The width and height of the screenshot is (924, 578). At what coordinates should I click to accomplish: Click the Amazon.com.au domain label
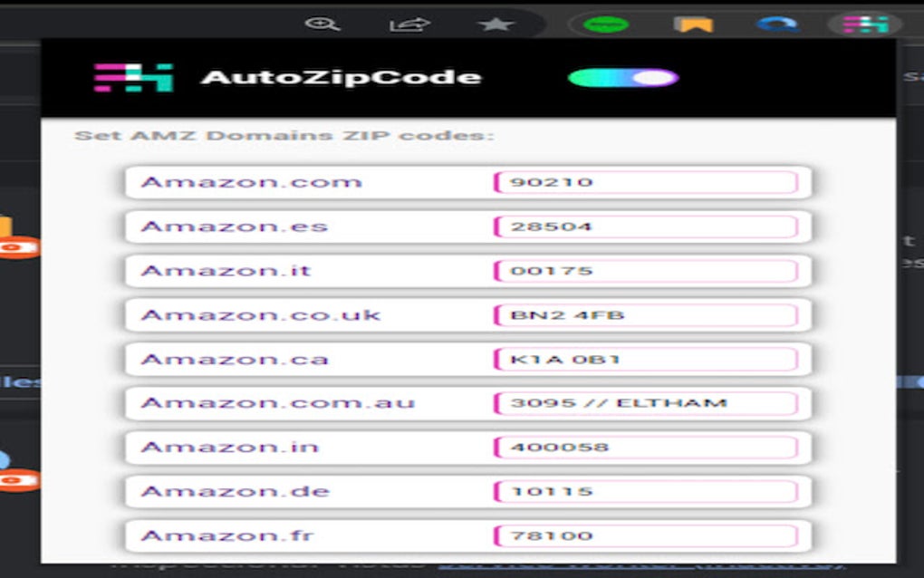[277, 403]
